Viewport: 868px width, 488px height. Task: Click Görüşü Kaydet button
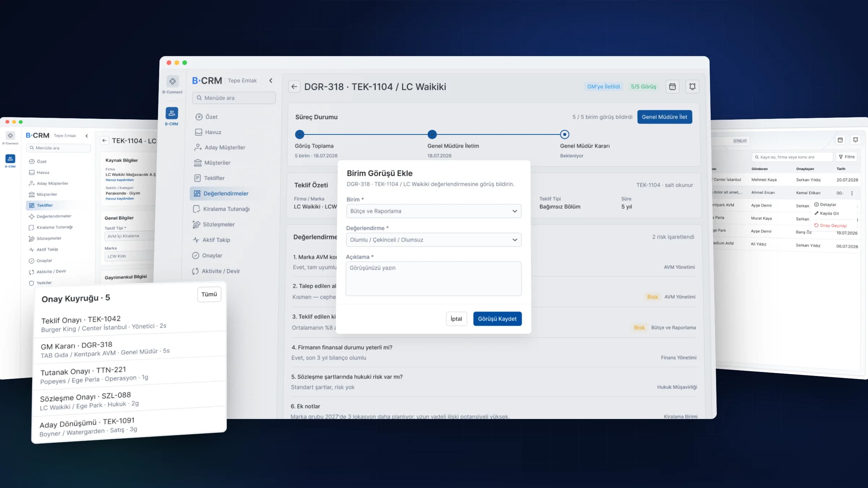pos(497,319)
